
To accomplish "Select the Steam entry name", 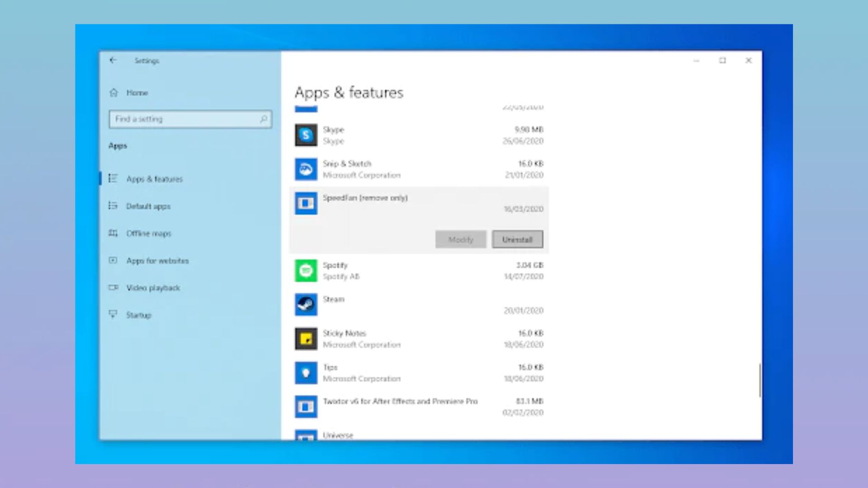I will 334,299.
